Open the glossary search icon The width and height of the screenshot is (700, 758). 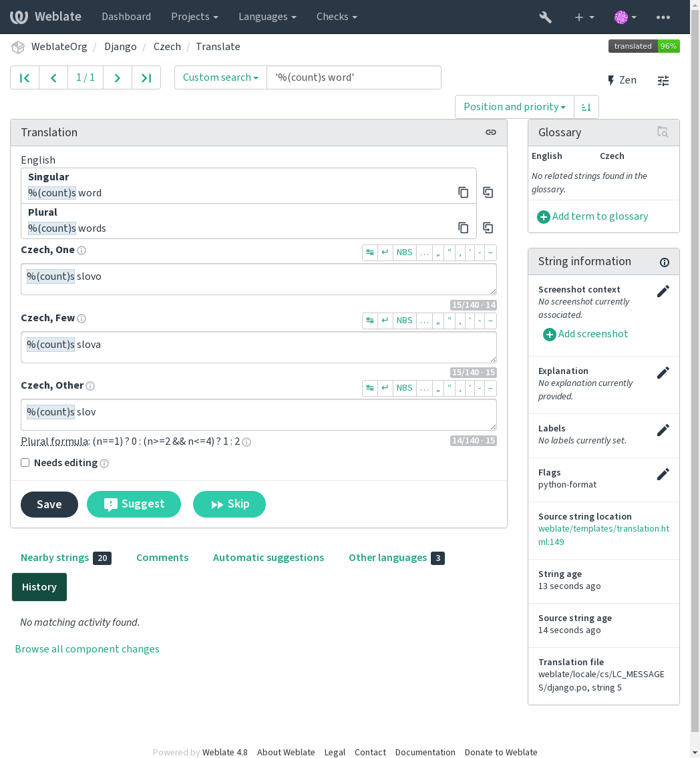[x=663, y=132]
